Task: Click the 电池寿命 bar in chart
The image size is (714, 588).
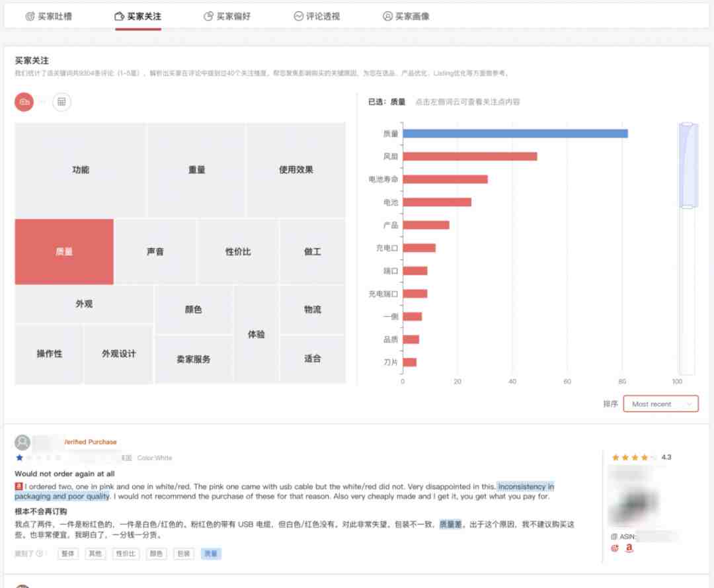Action: pyautogui.click(x=445, y=179)
